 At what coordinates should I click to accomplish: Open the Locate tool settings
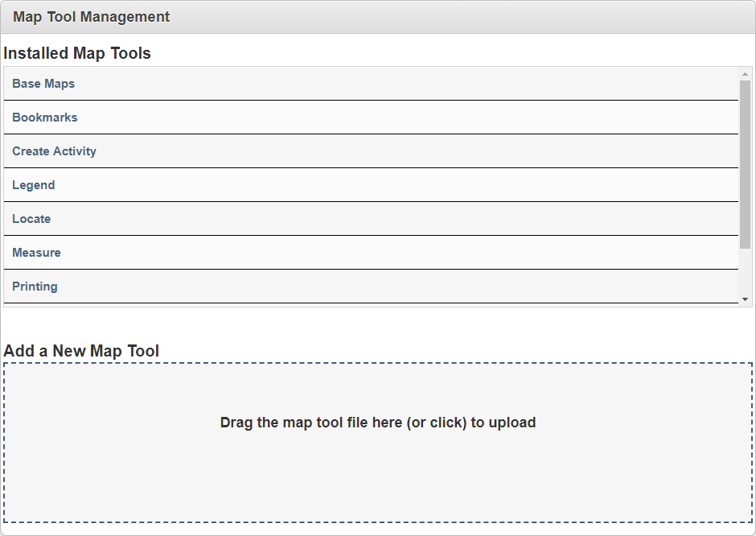[x=31, y=219]
